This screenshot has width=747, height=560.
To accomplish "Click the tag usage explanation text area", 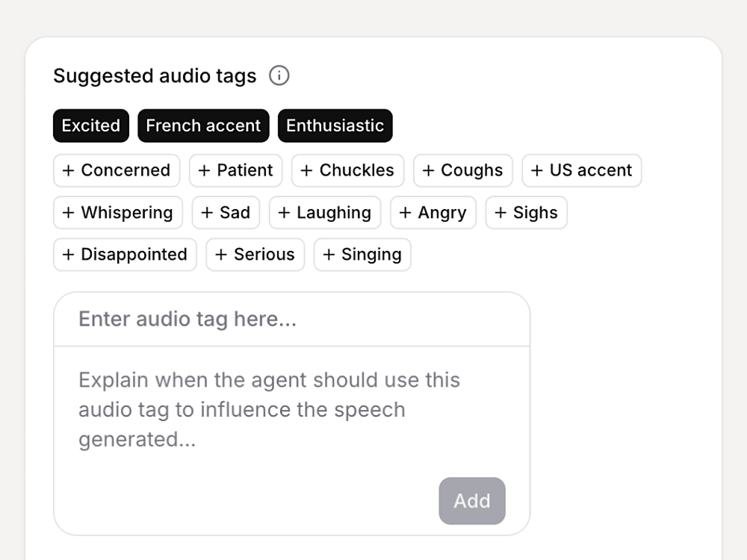I will pyautogui.click(x=269, y=410).
